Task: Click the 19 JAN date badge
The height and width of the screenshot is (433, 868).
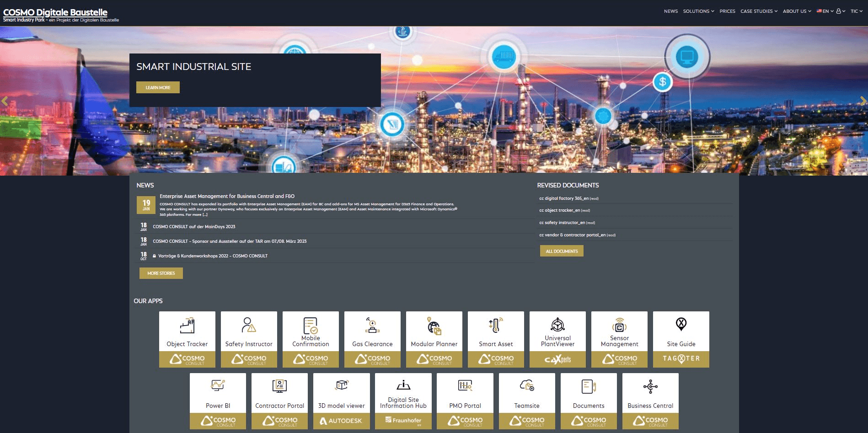Action: (146, 205)
